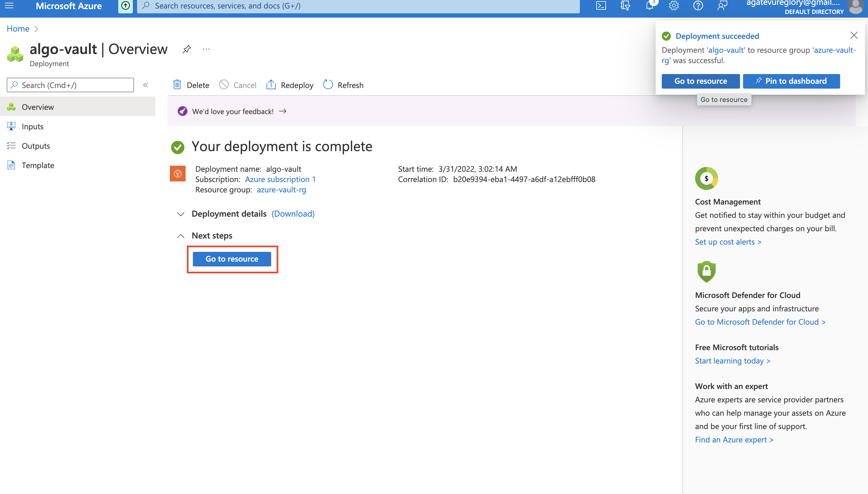Viewport: 868px width, 494px height.
Task: Open portal settings gear
Action: click(x=674, y=6)
